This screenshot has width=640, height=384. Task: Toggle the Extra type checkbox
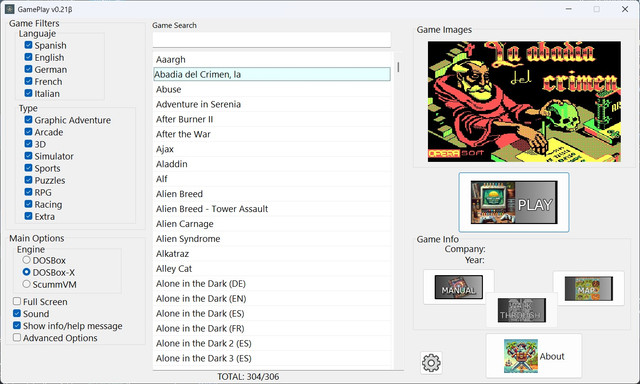(28, 216)
